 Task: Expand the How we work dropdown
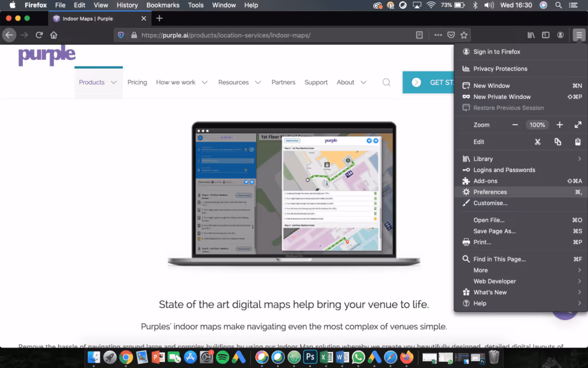(x=182, y=82)
